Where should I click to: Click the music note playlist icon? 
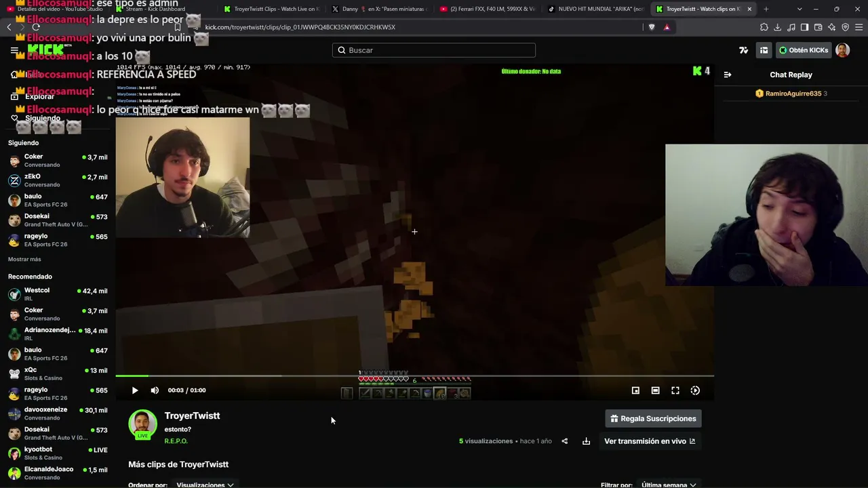point(791,27)
